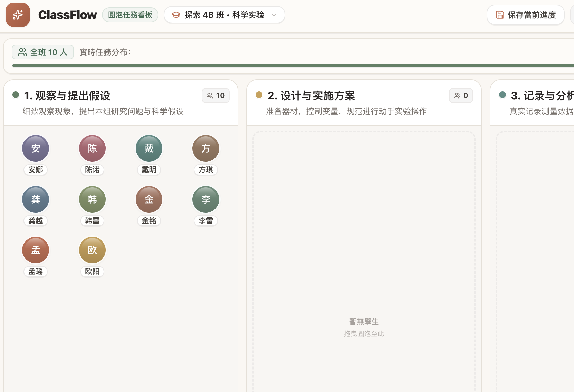Viewport: 574px width, 392px height.
Task: Select the 李 student bubble
Action: point(206,199)
